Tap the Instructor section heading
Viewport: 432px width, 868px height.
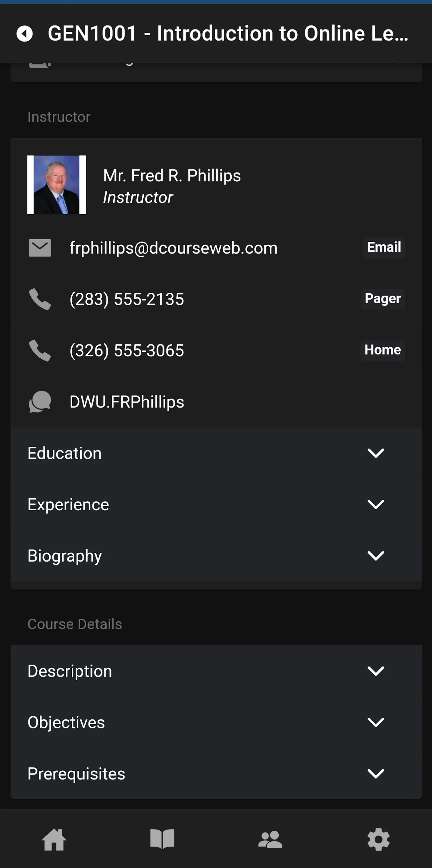(59, 117)
